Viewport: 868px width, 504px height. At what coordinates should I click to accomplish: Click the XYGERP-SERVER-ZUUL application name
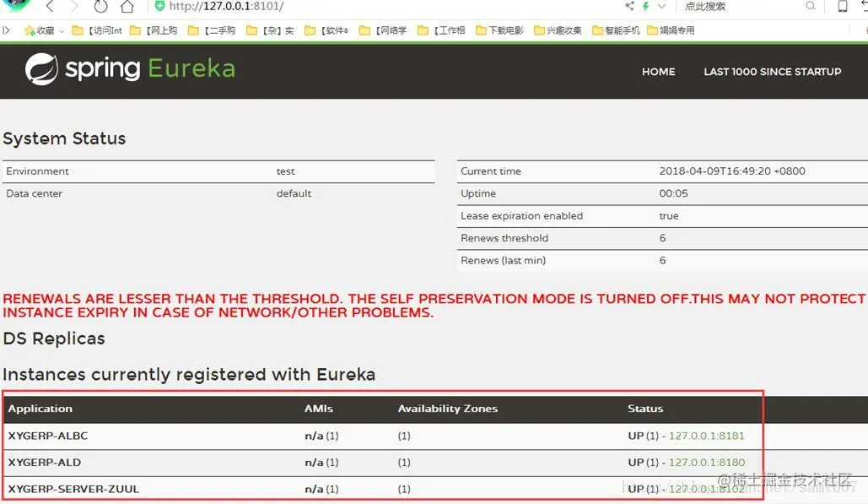73,489
